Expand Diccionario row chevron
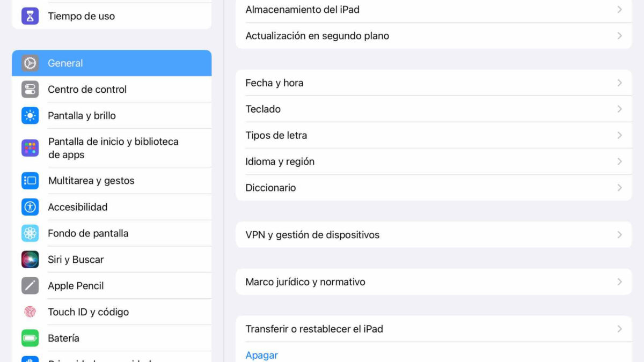The width and height of the screenshot is (644, 362). click(619, 188)
